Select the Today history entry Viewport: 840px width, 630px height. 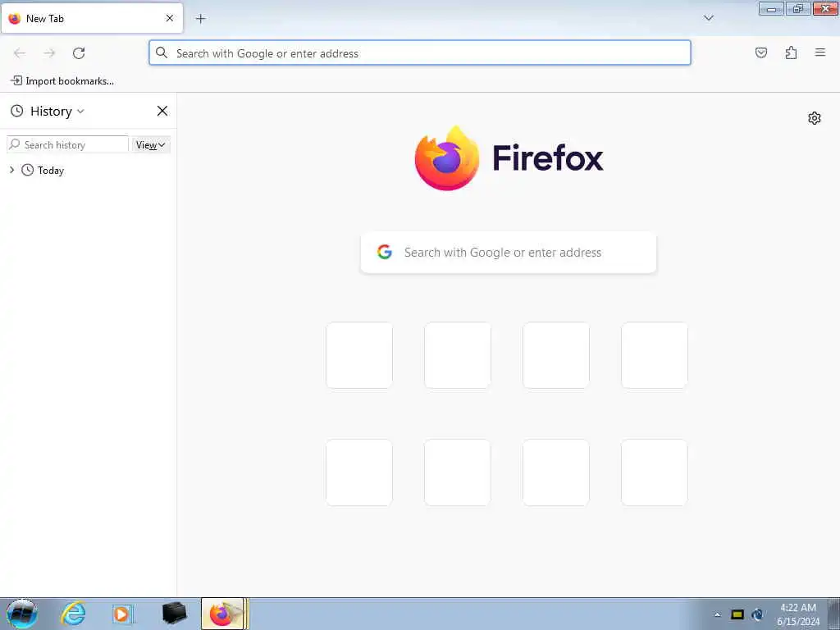(50, 171)
